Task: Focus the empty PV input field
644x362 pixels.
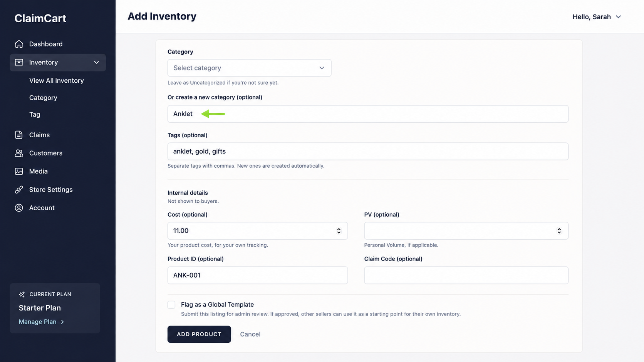Action: pyautogui.click(x=466, y=231)
